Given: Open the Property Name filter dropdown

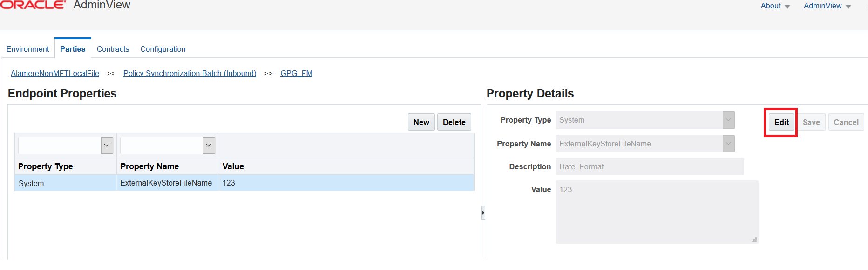Looking at the screenshot, I should 209,145.
